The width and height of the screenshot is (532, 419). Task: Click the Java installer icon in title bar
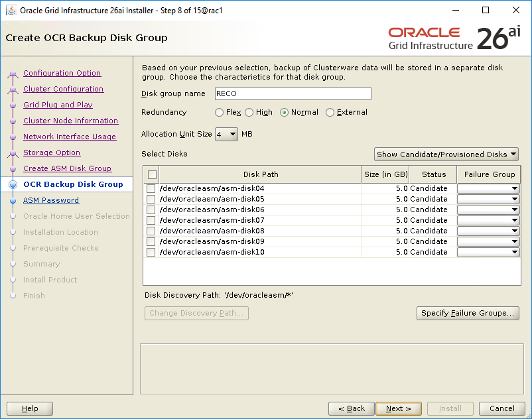coord(11,11)
